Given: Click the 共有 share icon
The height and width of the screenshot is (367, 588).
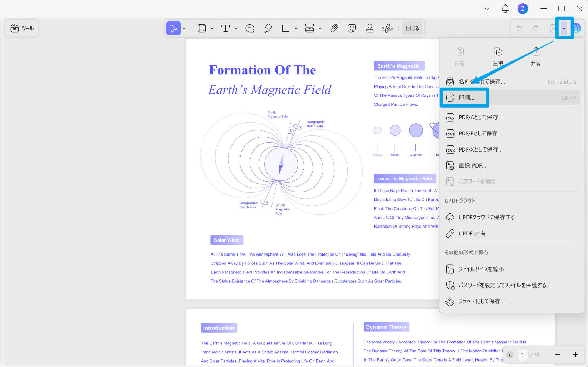Looking at the screenshot, I should 536,52.
